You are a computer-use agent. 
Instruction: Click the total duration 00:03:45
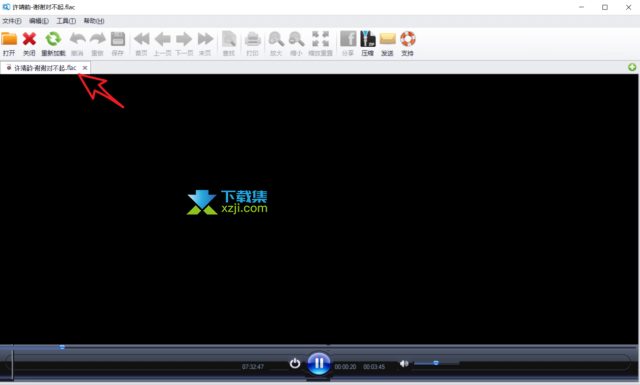point(374,367)
